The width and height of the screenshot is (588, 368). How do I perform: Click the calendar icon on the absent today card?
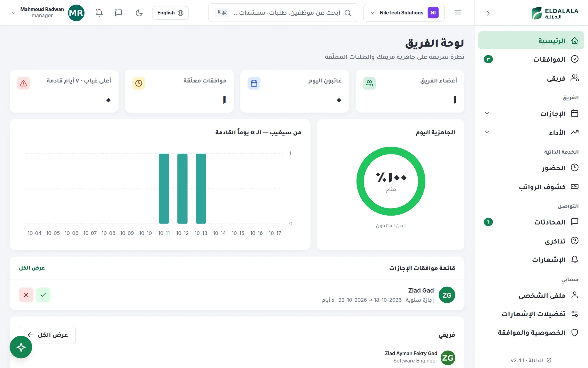[x=254, y=83]
